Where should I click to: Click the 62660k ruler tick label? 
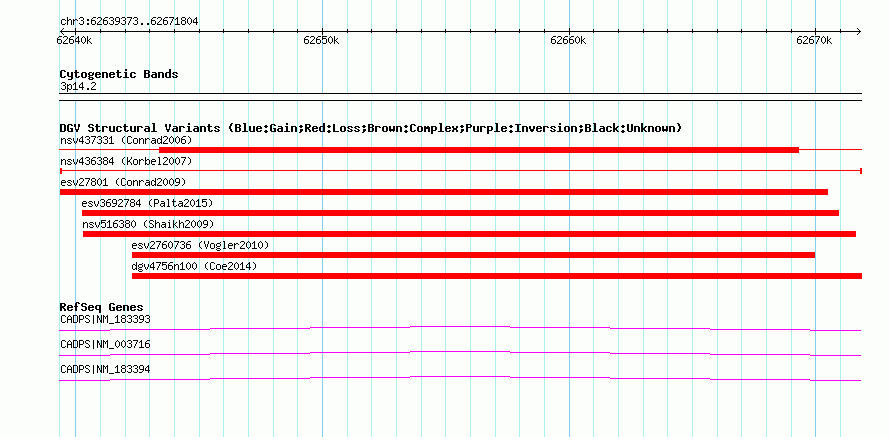coord(568,40)
